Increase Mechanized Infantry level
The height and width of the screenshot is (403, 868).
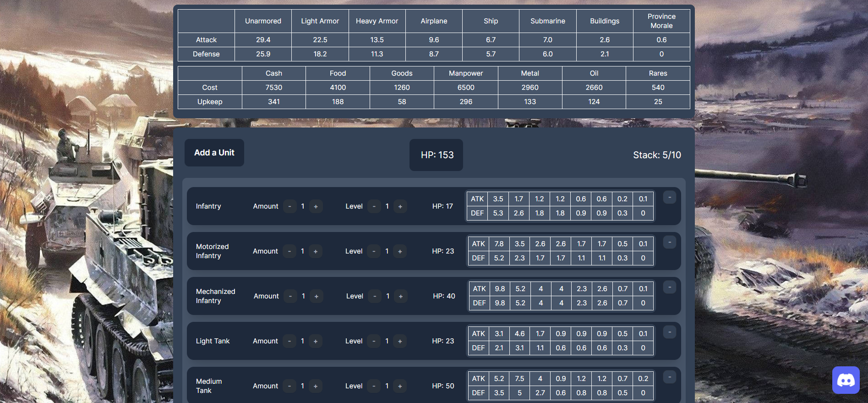[x=401, y=297]
